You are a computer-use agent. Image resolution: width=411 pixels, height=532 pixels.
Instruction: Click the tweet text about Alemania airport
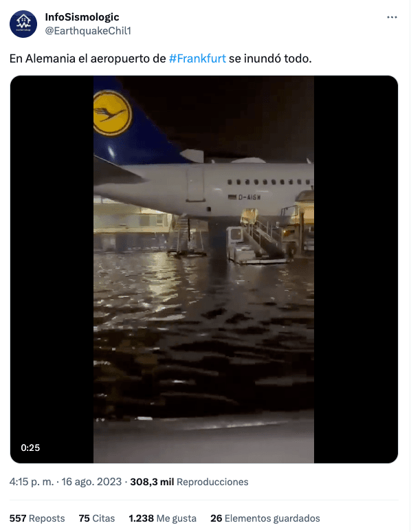[161, 58]
